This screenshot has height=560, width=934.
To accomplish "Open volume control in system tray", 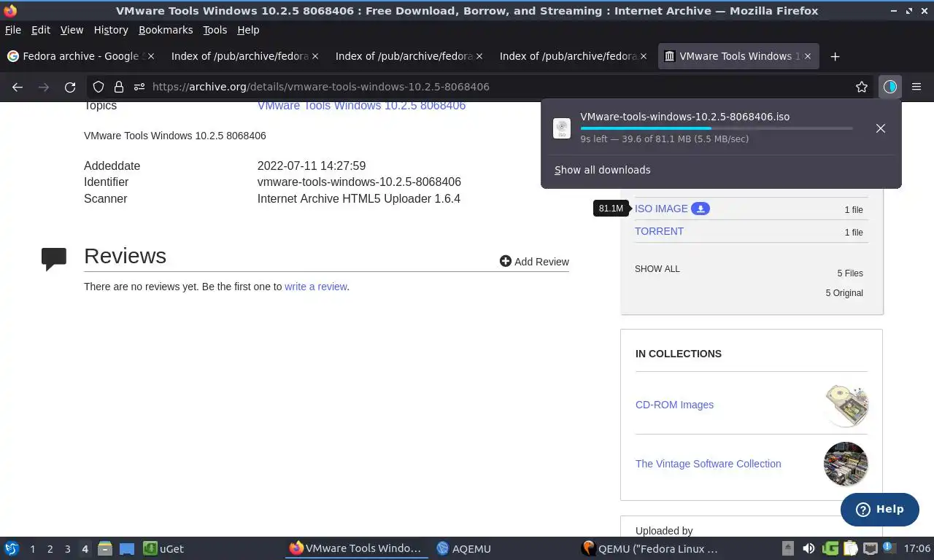I will point(808,548).
